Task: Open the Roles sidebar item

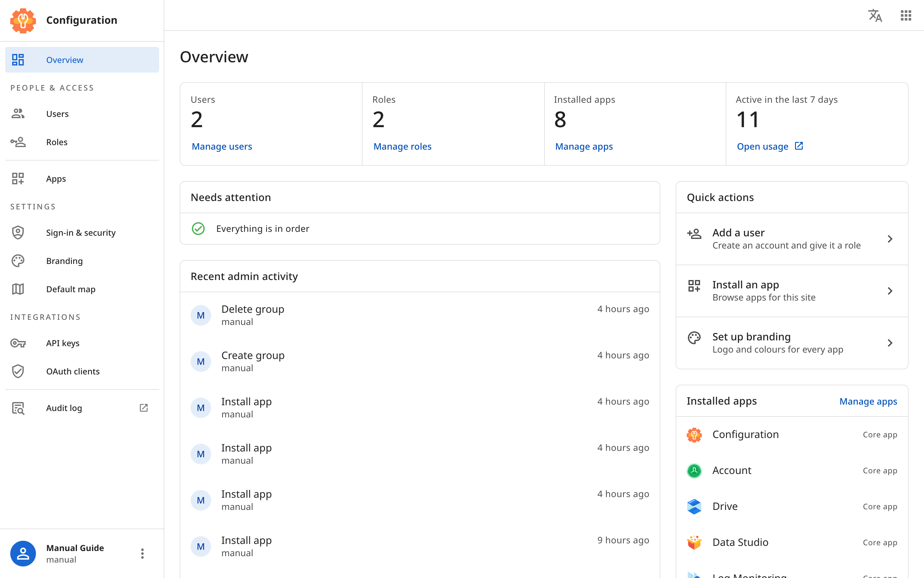Action: click(82, 142)
